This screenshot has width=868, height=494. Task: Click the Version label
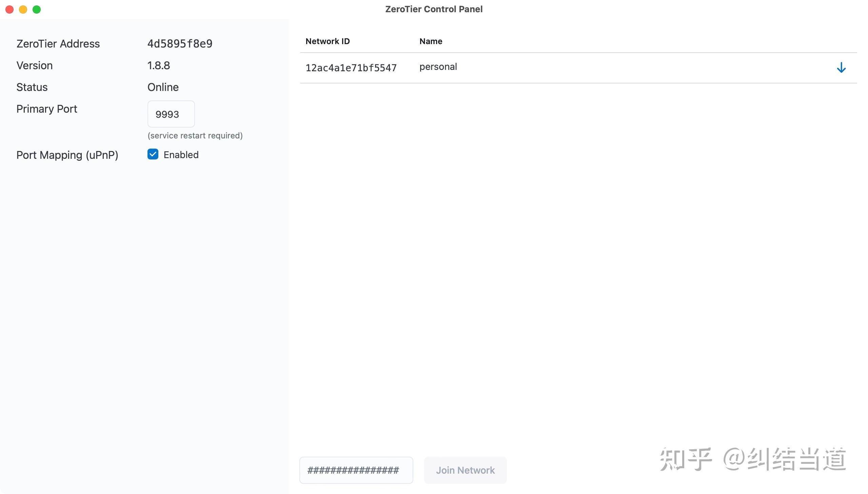point(35,65)
